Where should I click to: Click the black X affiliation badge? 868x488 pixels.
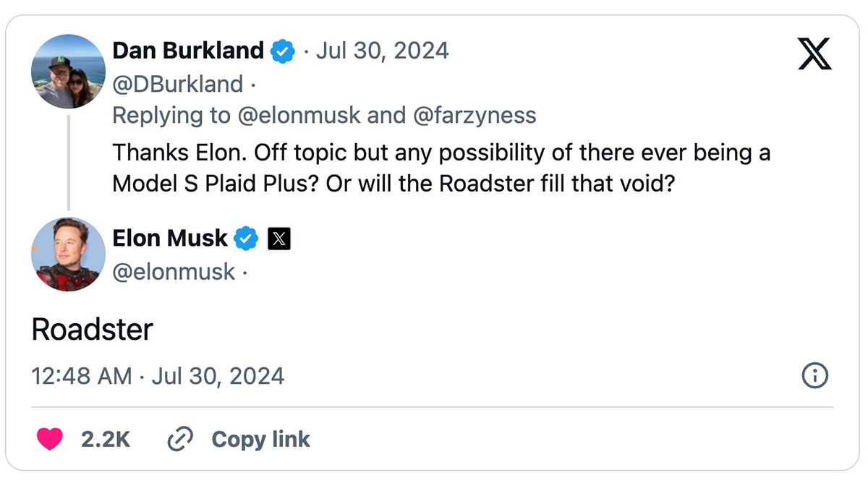tap(279, 239)
